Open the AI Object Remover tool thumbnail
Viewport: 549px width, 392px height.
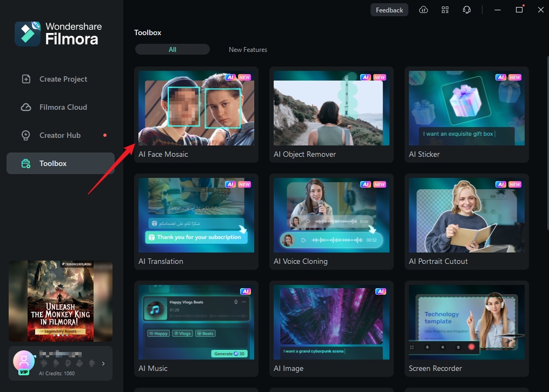pos(331,108)
